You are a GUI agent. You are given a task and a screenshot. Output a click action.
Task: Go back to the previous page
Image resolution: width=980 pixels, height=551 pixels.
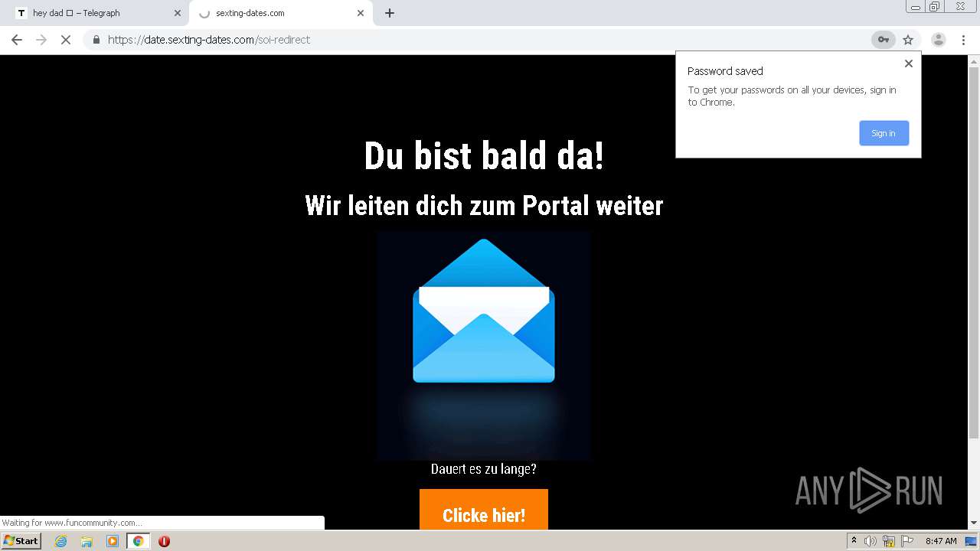click(17, 40)
